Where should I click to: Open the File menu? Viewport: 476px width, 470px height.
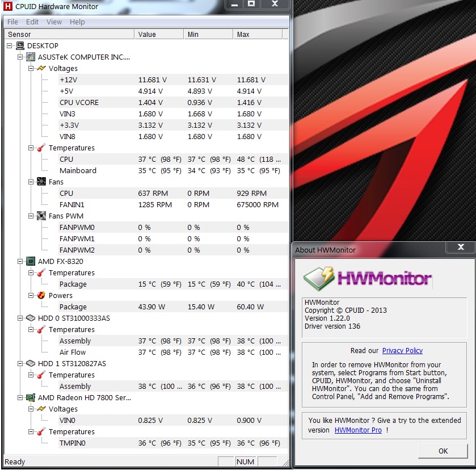point(12,22)
